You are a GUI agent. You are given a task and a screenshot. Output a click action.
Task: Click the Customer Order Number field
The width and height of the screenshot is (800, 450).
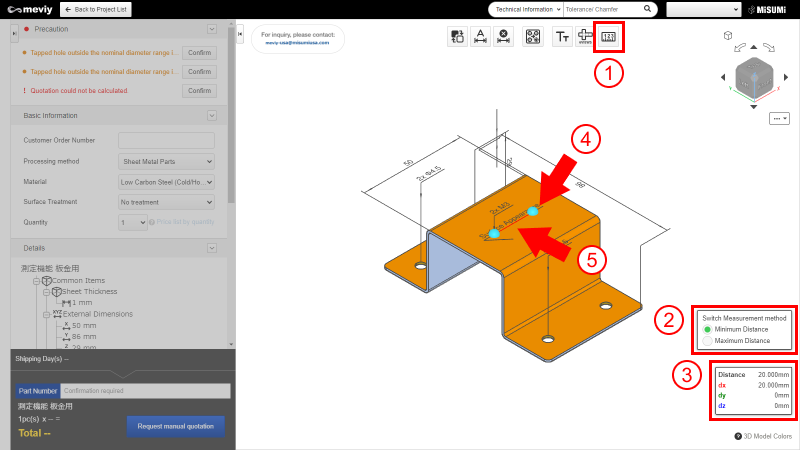(x=166, y=140)
